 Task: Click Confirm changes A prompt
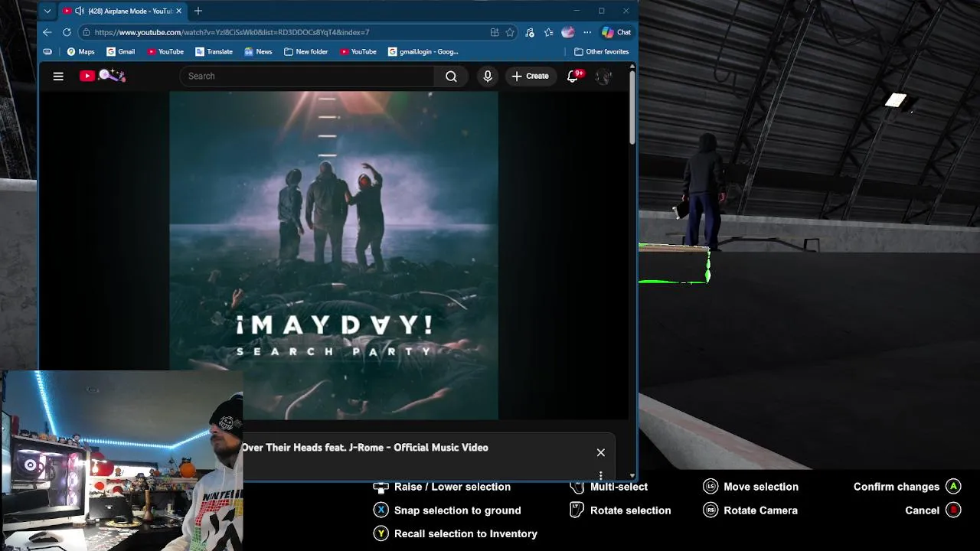tap(907, 487)
